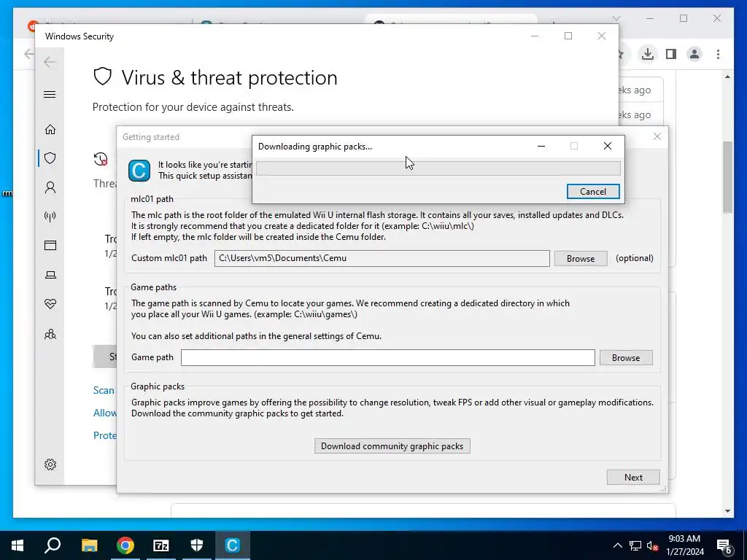This screenshot has height=560, width=747.
Task: Open taskbar clock and date
Action: click(x=684, y=545)
